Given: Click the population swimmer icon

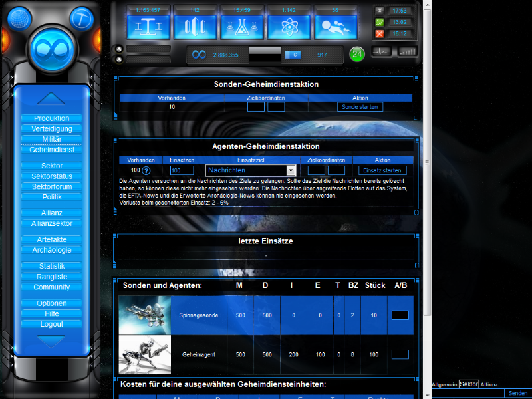Looking at the screenshot, I should (335, 27).
